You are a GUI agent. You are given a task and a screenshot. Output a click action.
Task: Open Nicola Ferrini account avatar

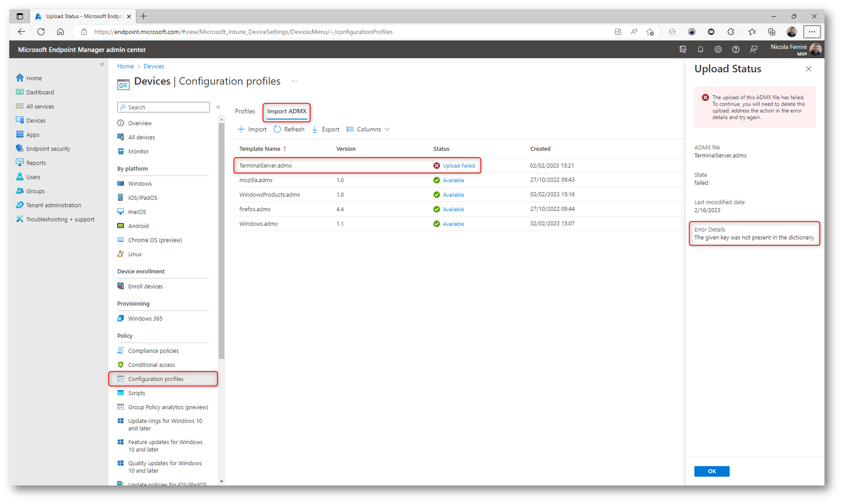click(815, 49)
